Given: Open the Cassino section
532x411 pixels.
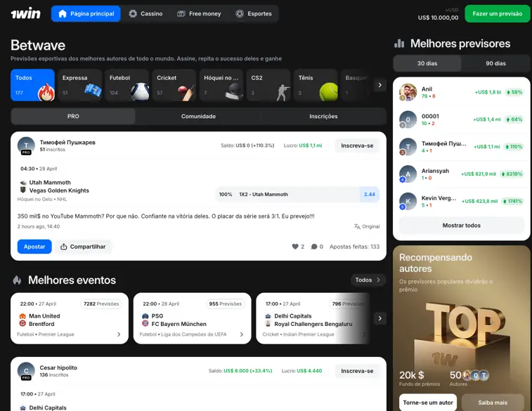Looking at the screenshot, I should click(146, 13).
